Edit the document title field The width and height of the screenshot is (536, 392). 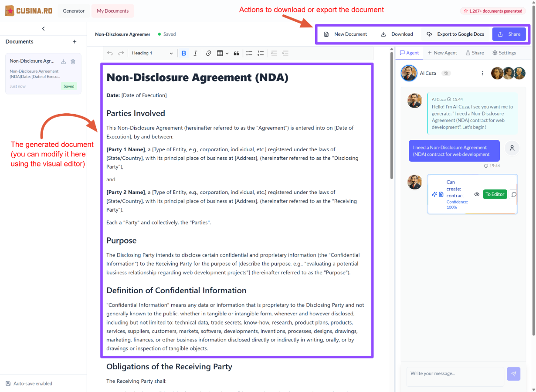[x=122, y=34]
